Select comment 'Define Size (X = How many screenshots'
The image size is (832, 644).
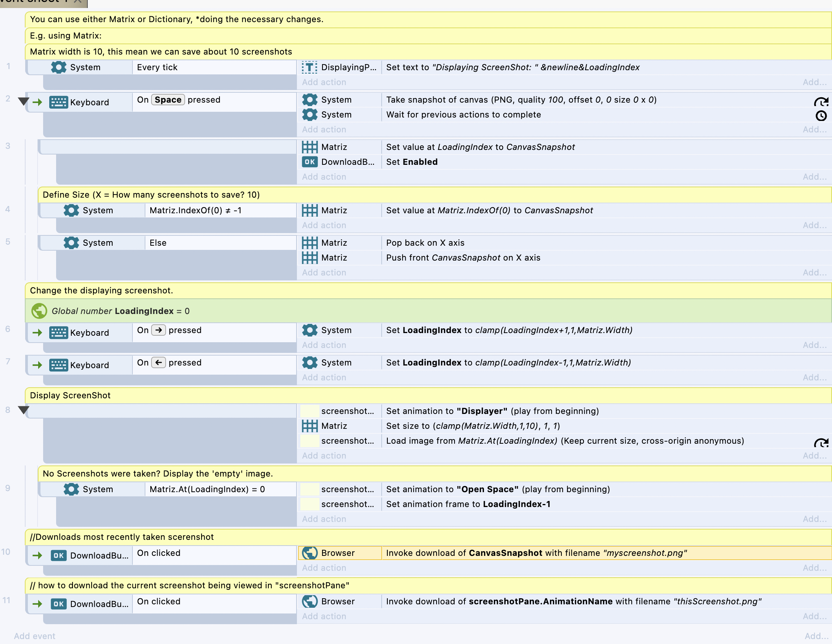(x=434, y=195)
